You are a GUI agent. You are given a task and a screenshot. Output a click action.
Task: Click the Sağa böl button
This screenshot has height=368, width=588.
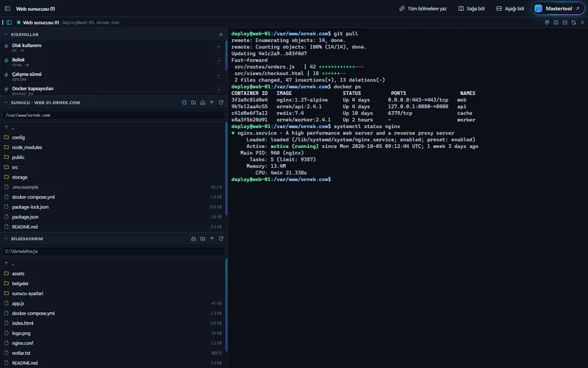pos(472,8)
